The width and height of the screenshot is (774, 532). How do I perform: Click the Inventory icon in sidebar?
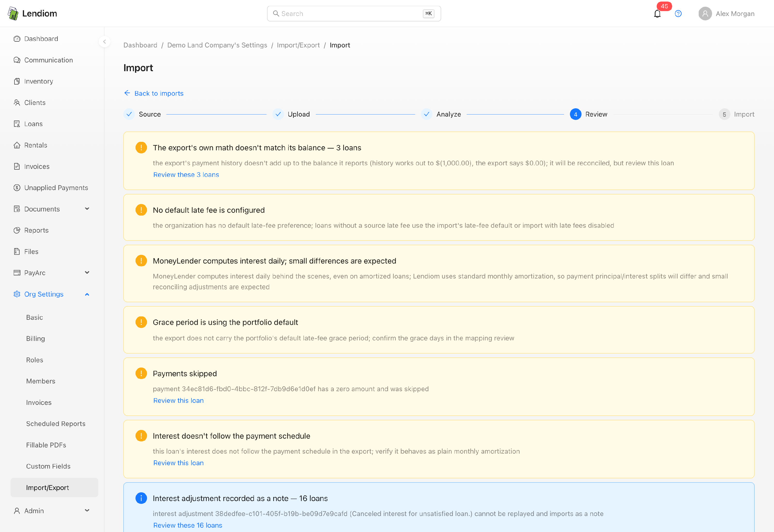[x=17, y=81]
